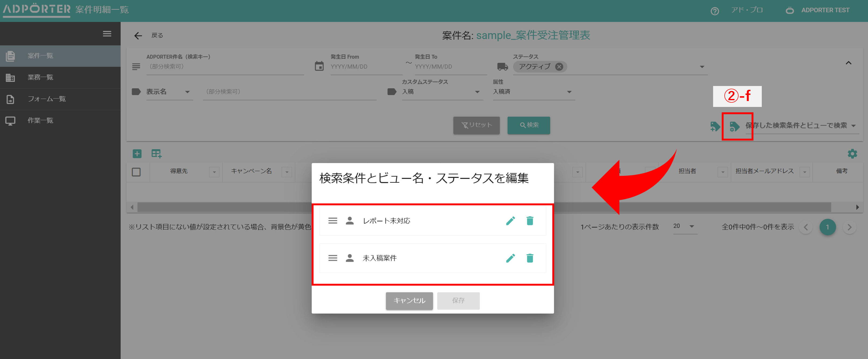Screen dimensions: 868x359
Task: Click the 保存 button in dialog
Action: click(x=458, y=301)
